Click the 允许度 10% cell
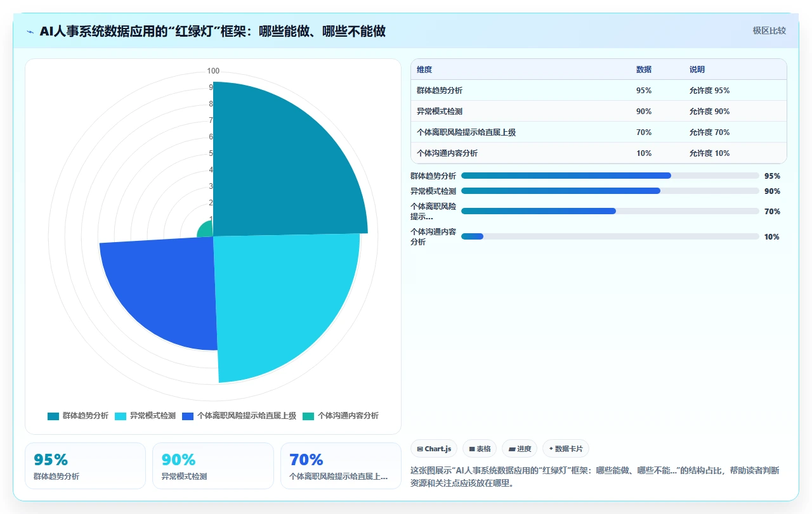This screenshot has width=812, height=514. [709, 153]
